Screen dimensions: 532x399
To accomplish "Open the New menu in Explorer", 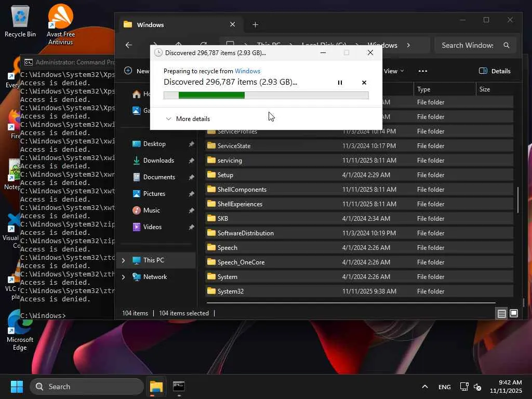I will (137, 71).
